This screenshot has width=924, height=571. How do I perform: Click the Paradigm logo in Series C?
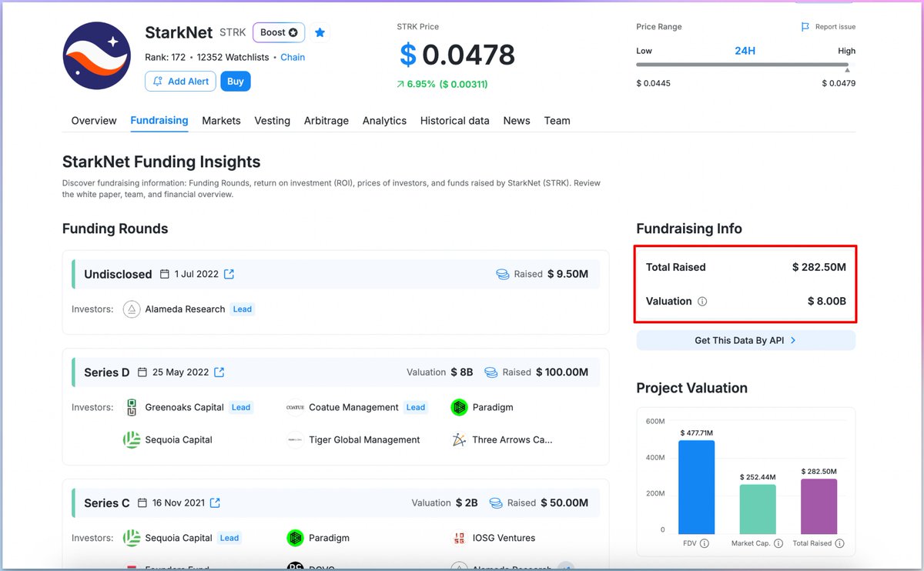tap(295, 538)
